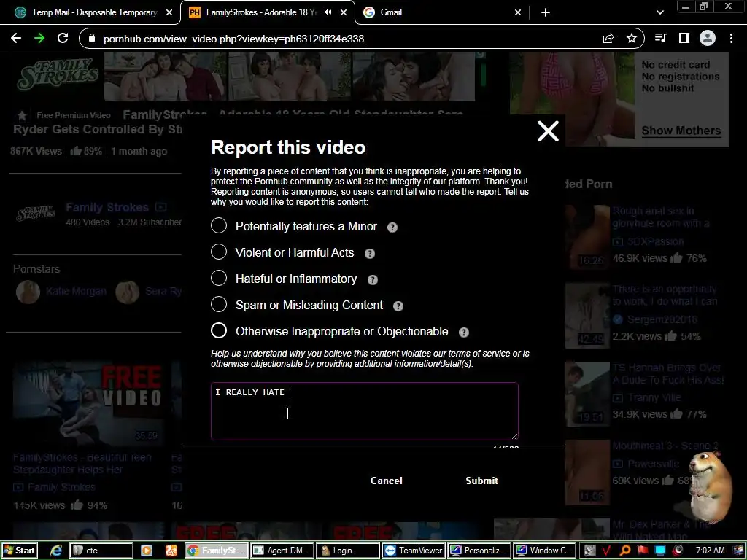This screenshot has height=560, width=747.
Task: Open a new browser tab
Action: pos(546,12)
